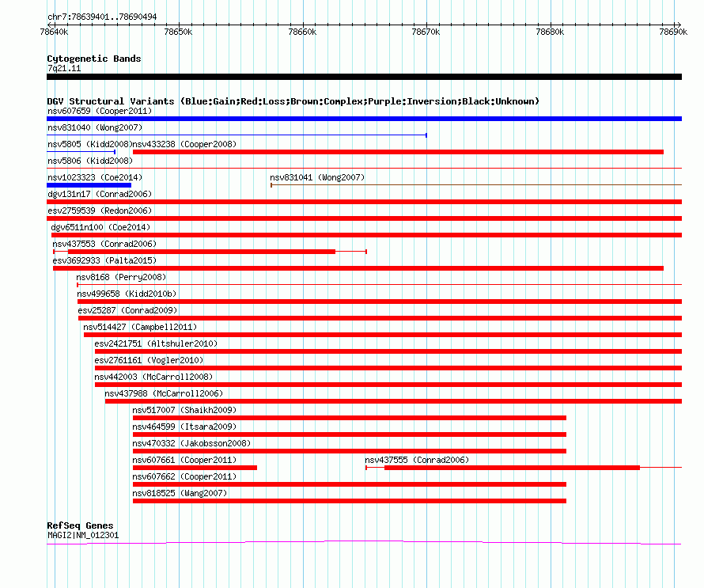Open variant esv2759539 (Redon2006)
The image size is (704, 588).
click(x=100, y=211)
